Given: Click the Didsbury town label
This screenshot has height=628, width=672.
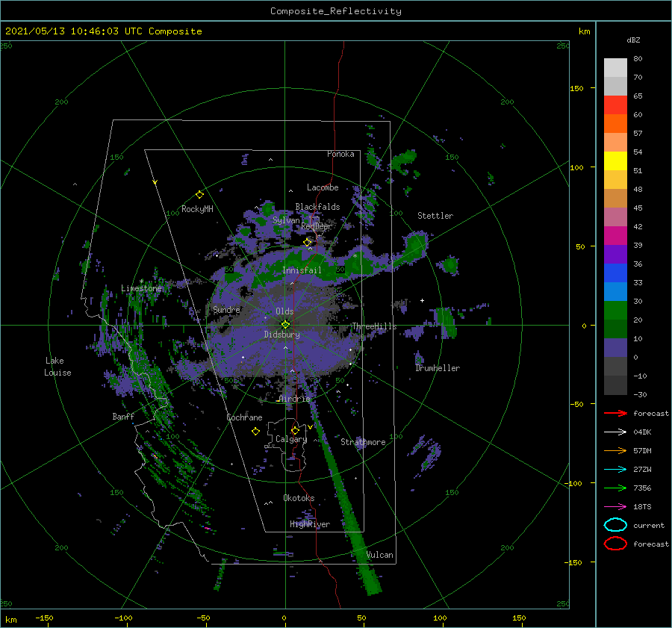Looking at the screenshot, I should pyautogui.click(x=281, y=335).
